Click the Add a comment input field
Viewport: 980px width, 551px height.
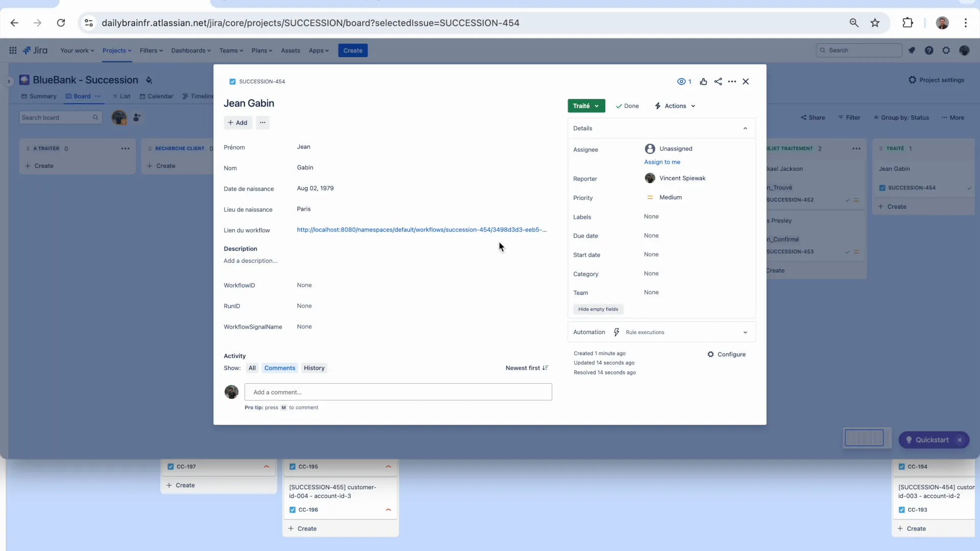(398, 392)
